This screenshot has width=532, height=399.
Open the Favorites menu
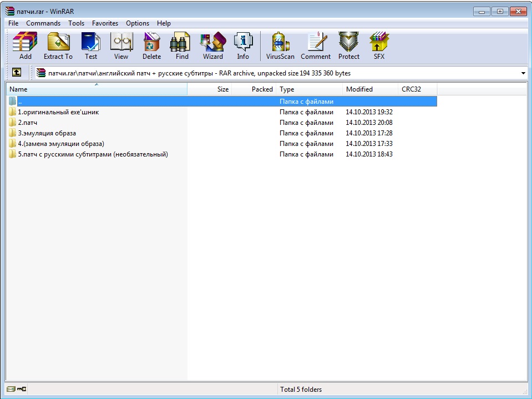105,23
